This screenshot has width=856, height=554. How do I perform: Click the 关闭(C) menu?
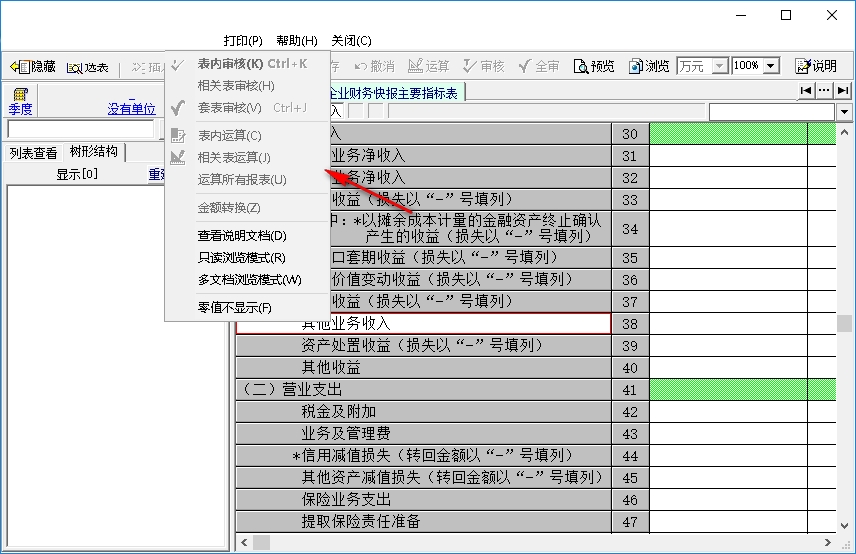point(352,40)
